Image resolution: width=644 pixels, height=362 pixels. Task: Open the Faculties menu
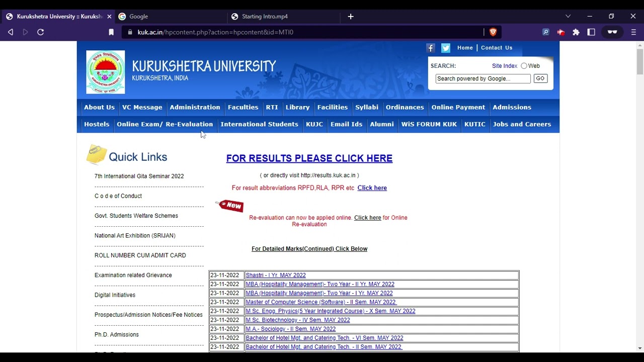pyautogui.click(x=243, y=107)
